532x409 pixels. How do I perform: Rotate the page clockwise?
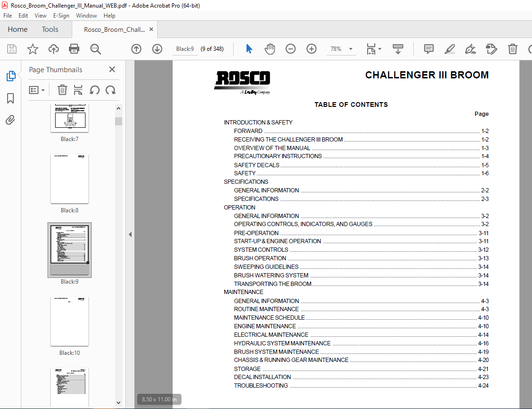pos(111,90)
